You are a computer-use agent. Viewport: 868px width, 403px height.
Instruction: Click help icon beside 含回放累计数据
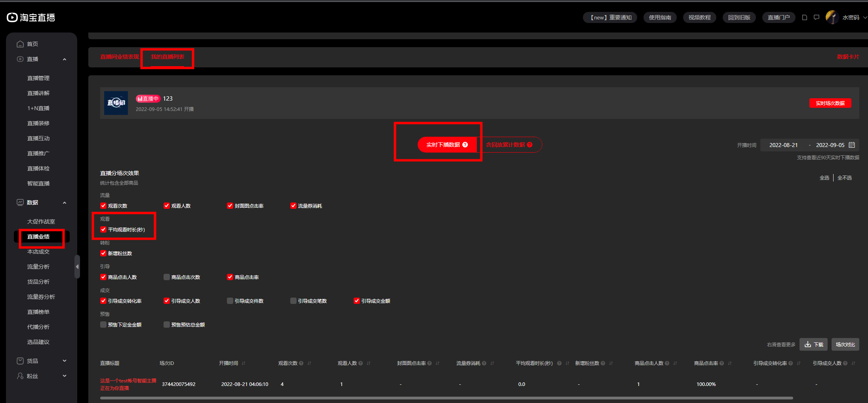click(x=530, y=145)
